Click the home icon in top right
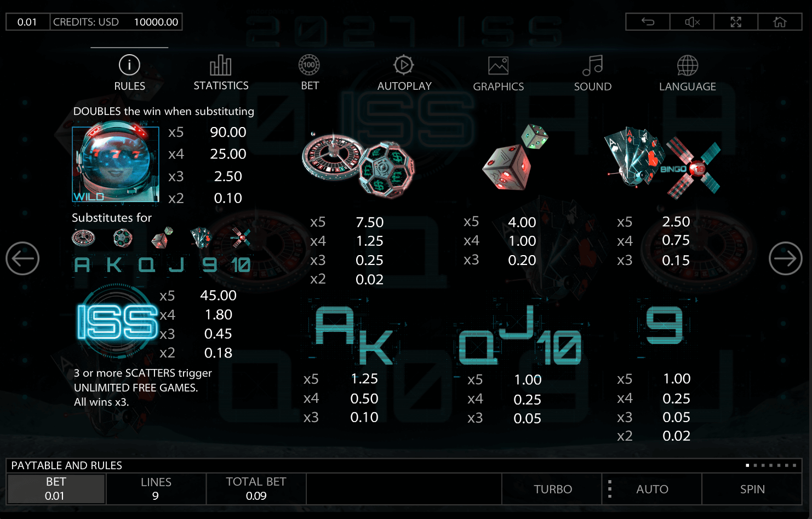The width and height of the screenshot is (812, 519). 780,22
